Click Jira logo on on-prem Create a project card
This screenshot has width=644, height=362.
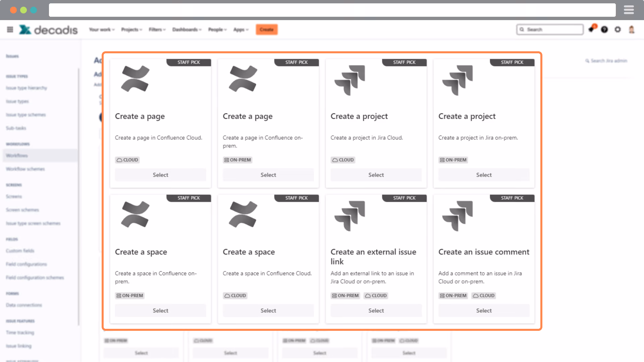point(458,80)
